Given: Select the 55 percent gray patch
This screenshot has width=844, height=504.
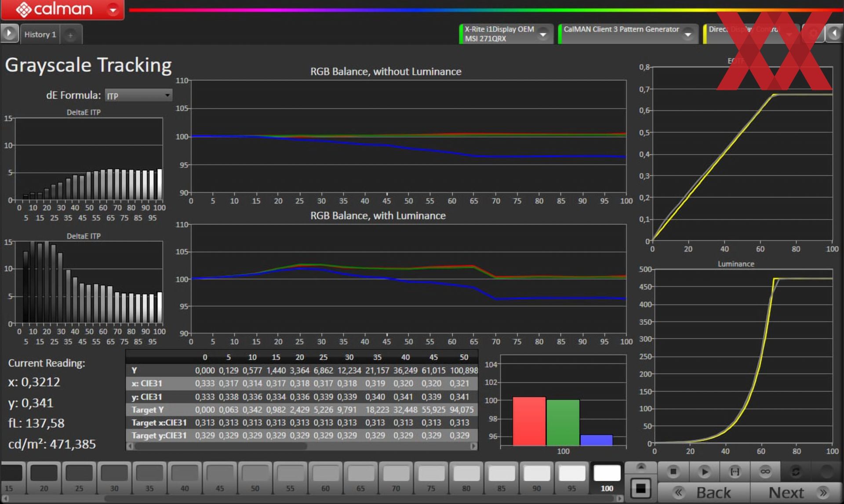Looking at the screenshot, I should (290, 478).
